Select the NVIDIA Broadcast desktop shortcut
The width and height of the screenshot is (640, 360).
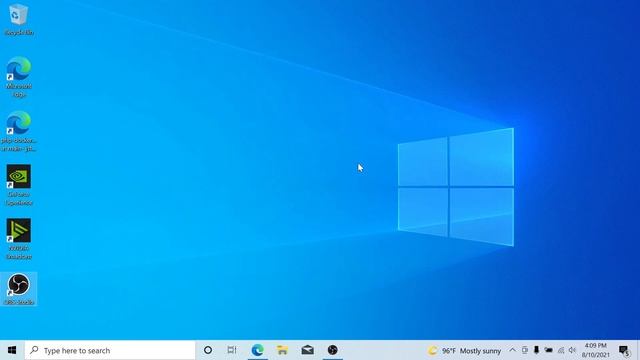pos(18,239)
